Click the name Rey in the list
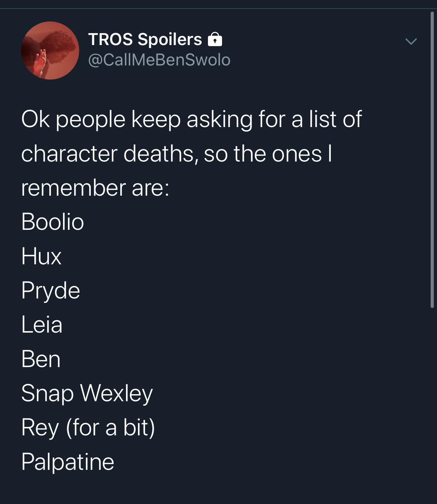Screen dimensions: 437x504 40,428
